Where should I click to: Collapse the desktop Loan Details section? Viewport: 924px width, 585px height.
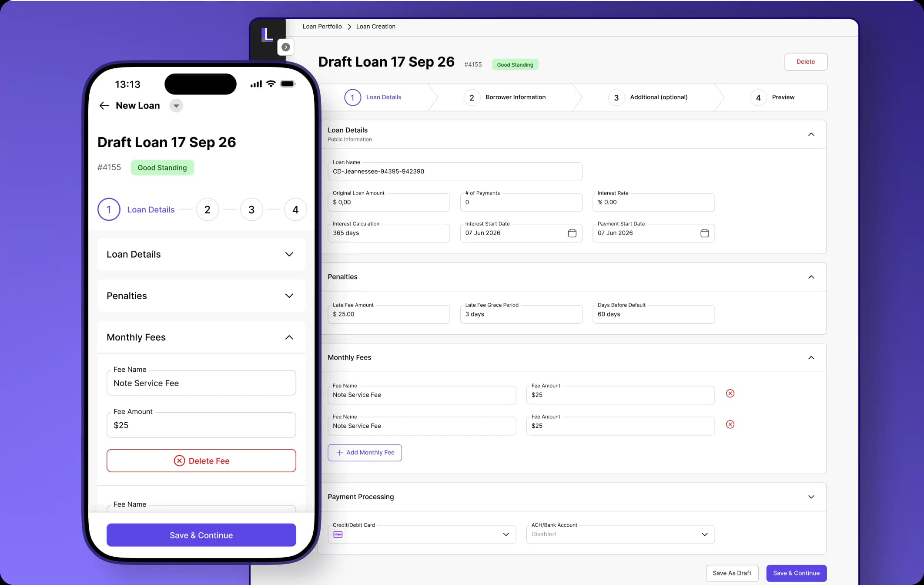click(x=811, y=134)
